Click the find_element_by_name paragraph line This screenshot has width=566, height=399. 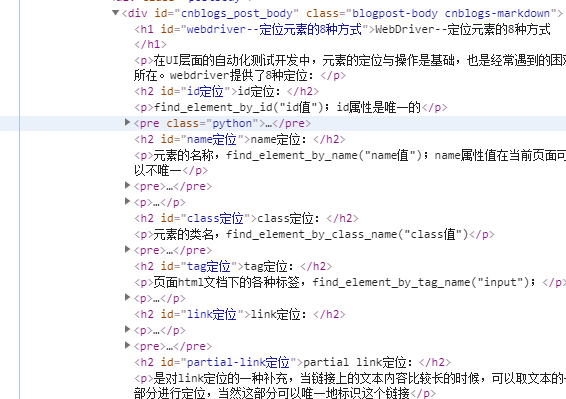click(350, 163)
